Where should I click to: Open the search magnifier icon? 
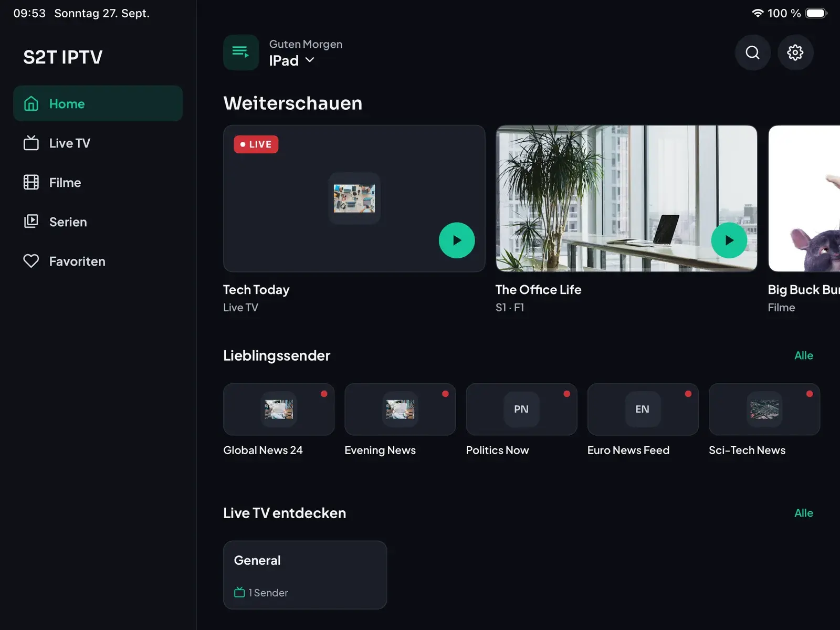(752, 52)
